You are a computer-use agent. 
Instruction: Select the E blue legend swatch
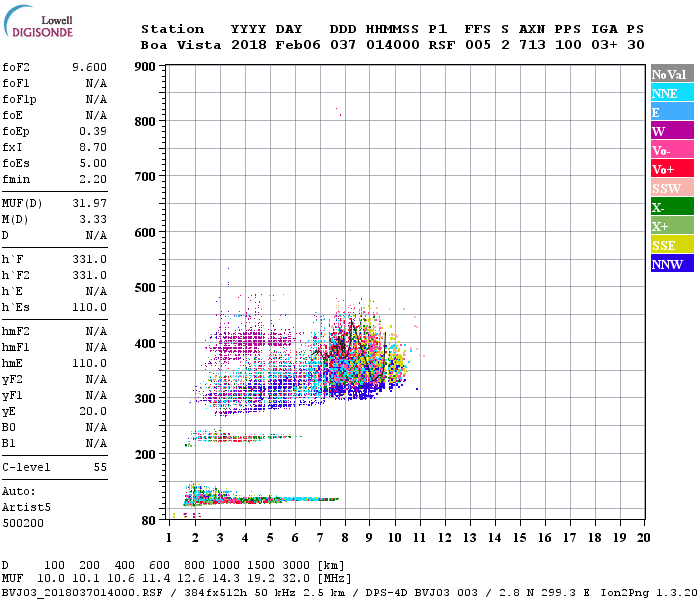tap(672, 112)
